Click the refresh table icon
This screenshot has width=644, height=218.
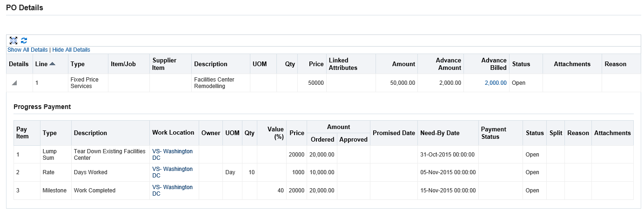24,41
